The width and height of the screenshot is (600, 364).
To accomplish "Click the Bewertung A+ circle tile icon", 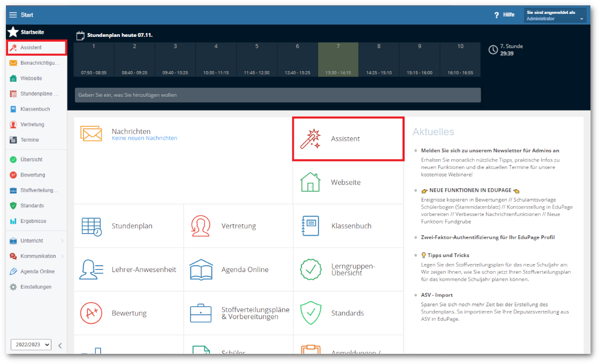I will tap(91, 313).
